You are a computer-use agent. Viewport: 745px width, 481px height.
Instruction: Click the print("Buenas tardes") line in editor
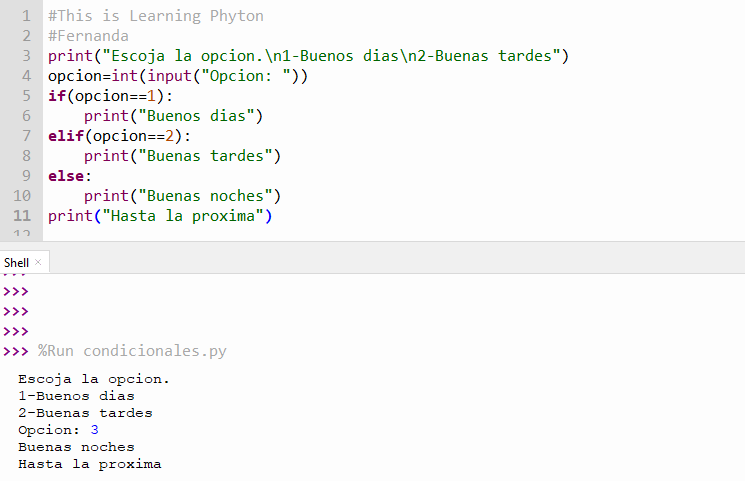coord(182,156)
